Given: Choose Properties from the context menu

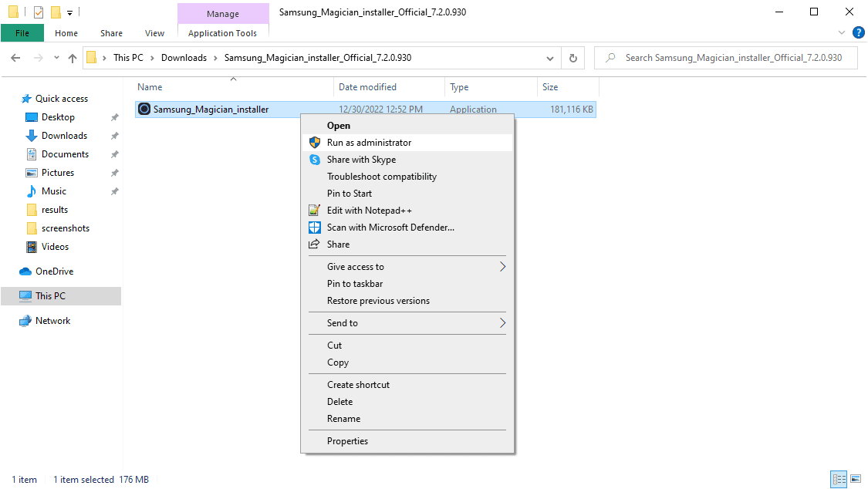Looking at the screenshot, I should [x=347, y=441].
